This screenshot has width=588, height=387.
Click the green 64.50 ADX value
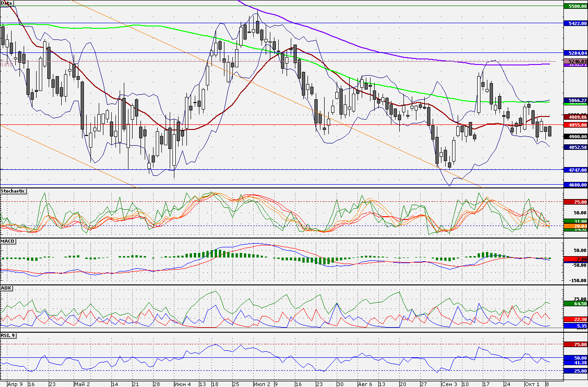tap(575, 303)
